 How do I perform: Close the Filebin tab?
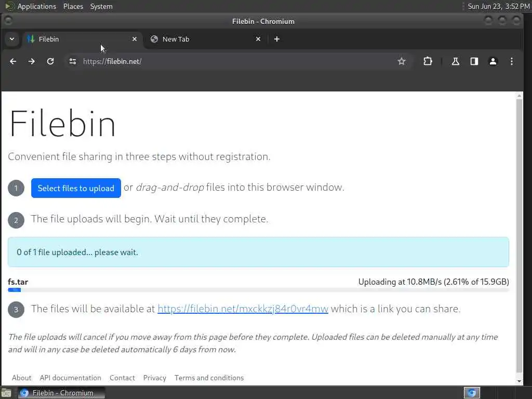coord(135,39)
